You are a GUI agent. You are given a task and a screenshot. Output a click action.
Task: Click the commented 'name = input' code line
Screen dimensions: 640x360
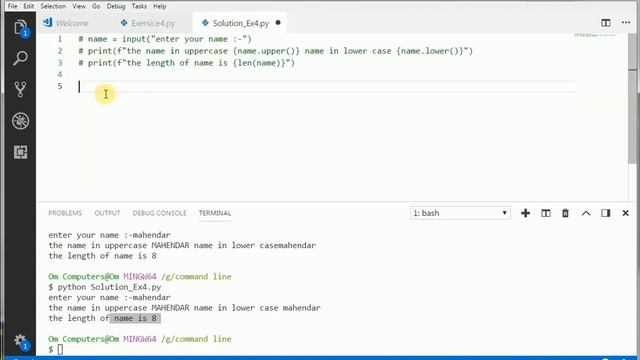pos(165,39)
